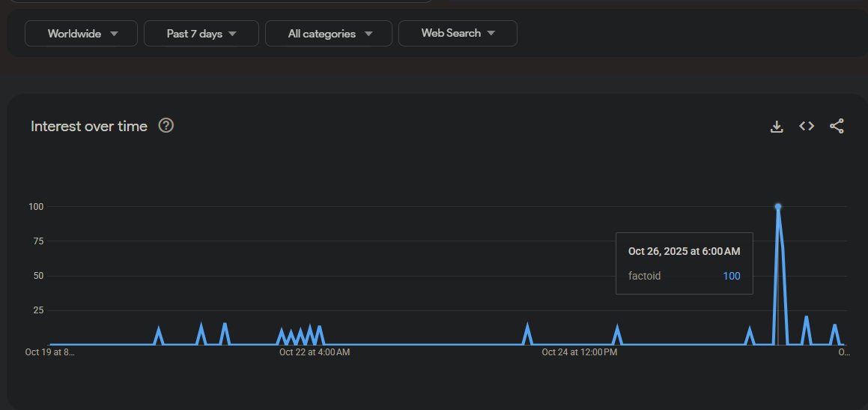Click the Oct 22 at 4:00 AM axis label
This screenshot has height=410, width=868.
[x=315, y=352]
